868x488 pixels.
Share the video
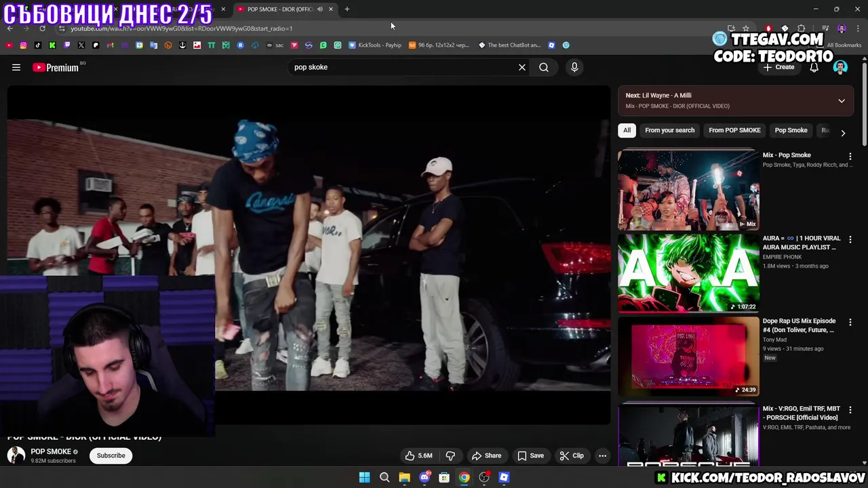pos(486,455)
